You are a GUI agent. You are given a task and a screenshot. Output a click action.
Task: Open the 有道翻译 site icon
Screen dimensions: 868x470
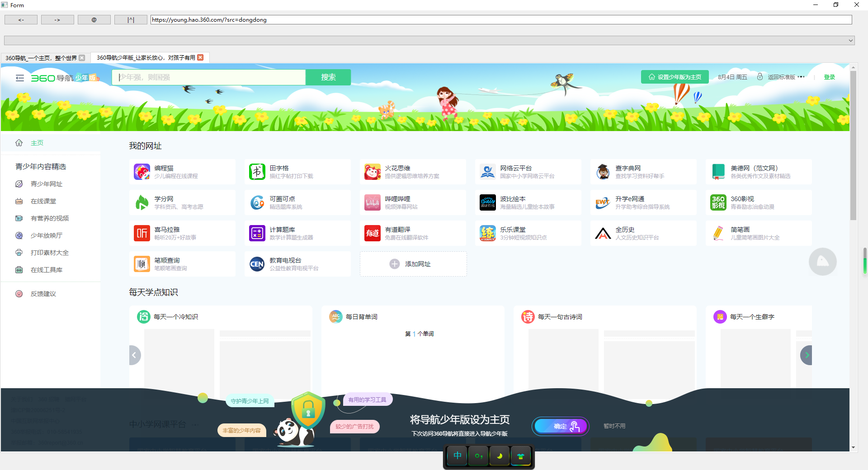(x=373, y=233)
